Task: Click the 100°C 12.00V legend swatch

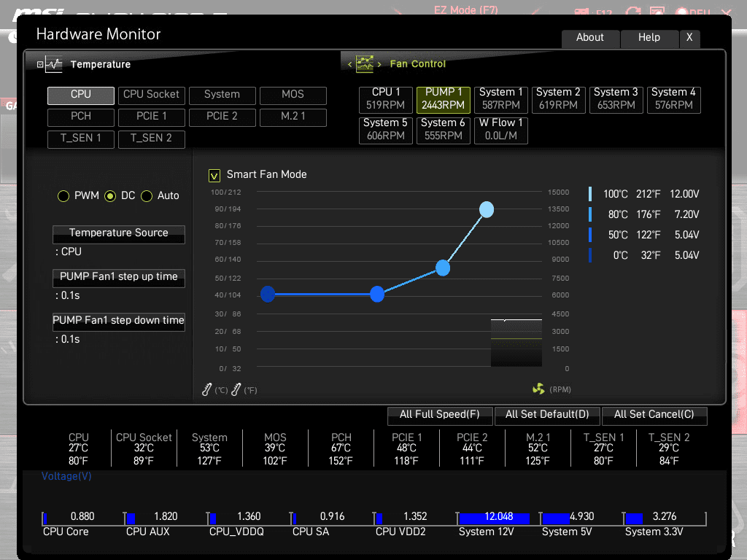Action: 590,194
